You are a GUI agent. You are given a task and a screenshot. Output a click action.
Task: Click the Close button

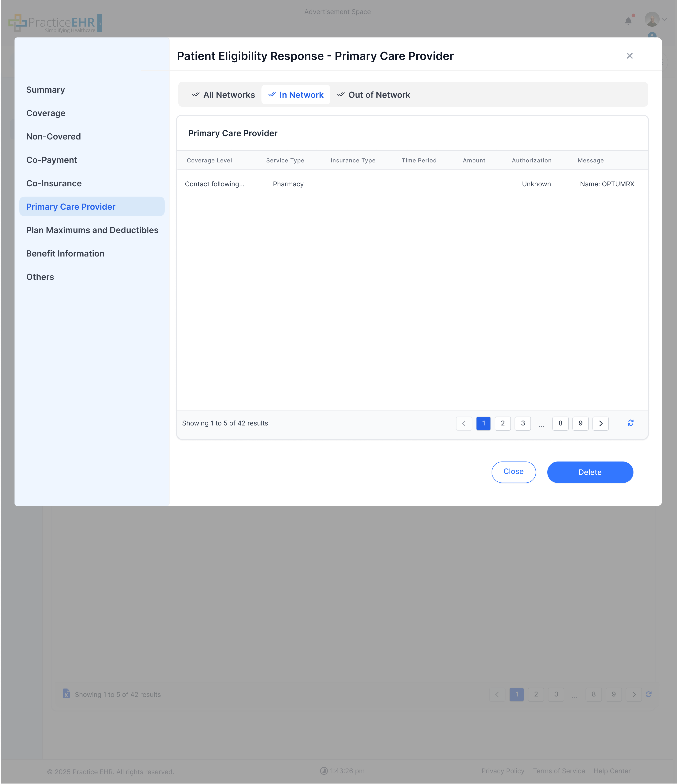[513, 472]
